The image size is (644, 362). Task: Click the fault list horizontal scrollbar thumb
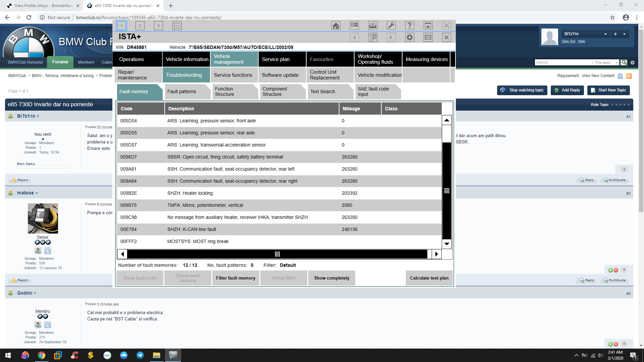(277, 254)
